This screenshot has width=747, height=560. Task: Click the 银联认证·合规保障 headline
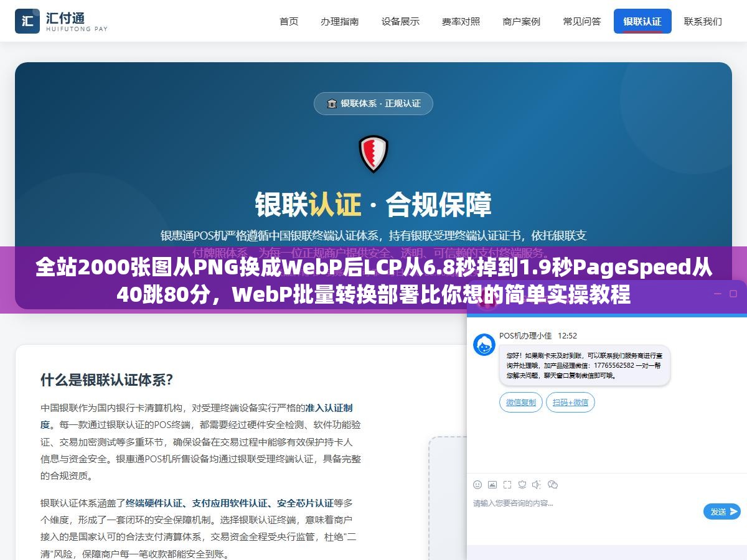coord(374,204)
